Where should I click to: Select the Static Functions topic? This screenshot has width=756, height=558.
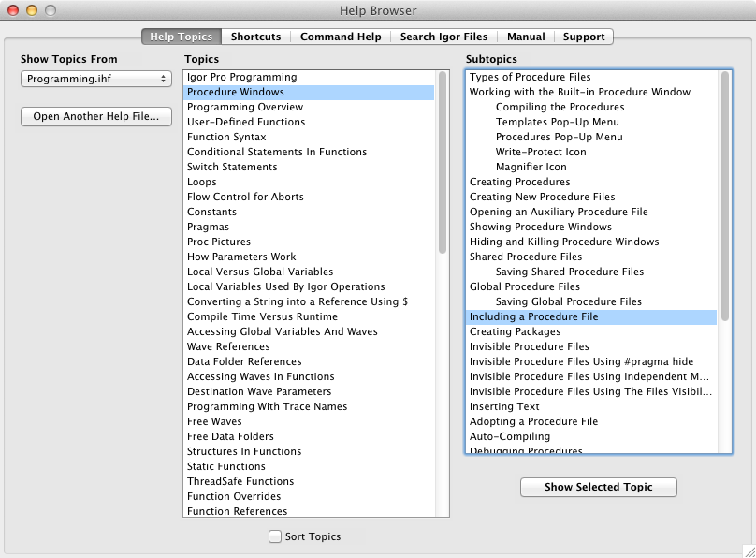click(309, 466)
